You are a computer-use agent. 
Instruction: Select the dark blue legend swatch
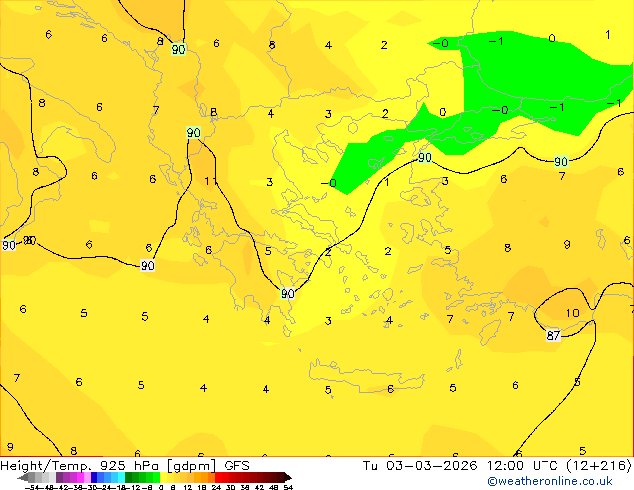94,477
